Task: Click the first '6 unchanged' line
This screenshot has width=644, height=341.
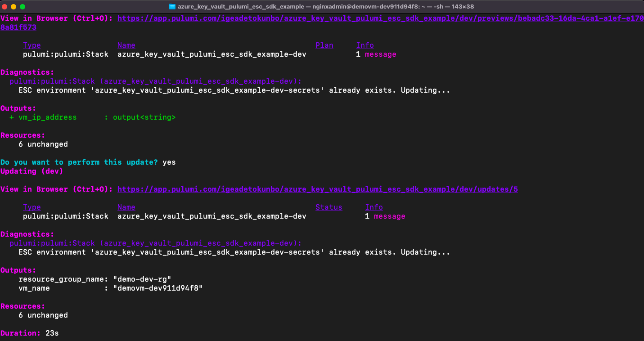Action: pyautogui.click(x=43, y=144)
